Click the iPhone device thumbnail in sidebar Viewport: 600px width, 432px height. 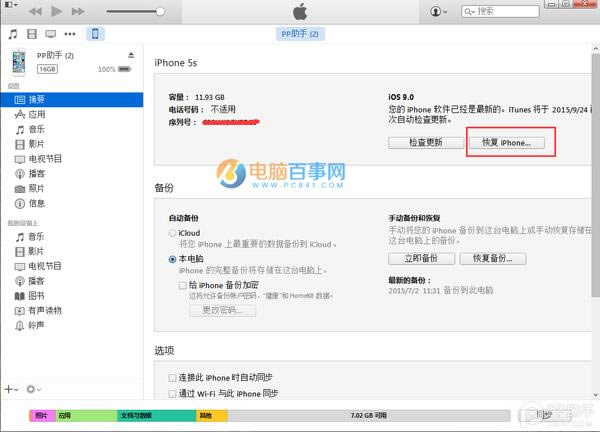[x=19, y=62]
